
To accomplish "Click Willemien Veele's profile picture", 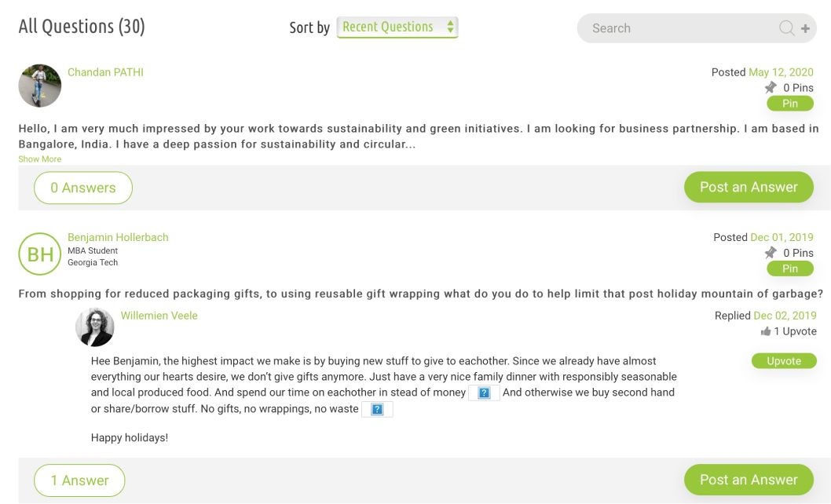I will point(95,327).
